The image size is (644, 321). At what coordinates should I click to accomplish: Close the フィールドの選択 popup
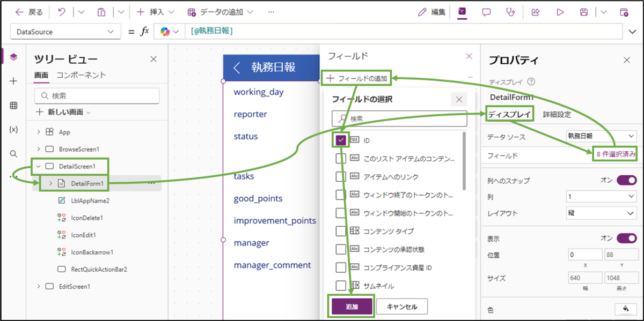point(459,99)
